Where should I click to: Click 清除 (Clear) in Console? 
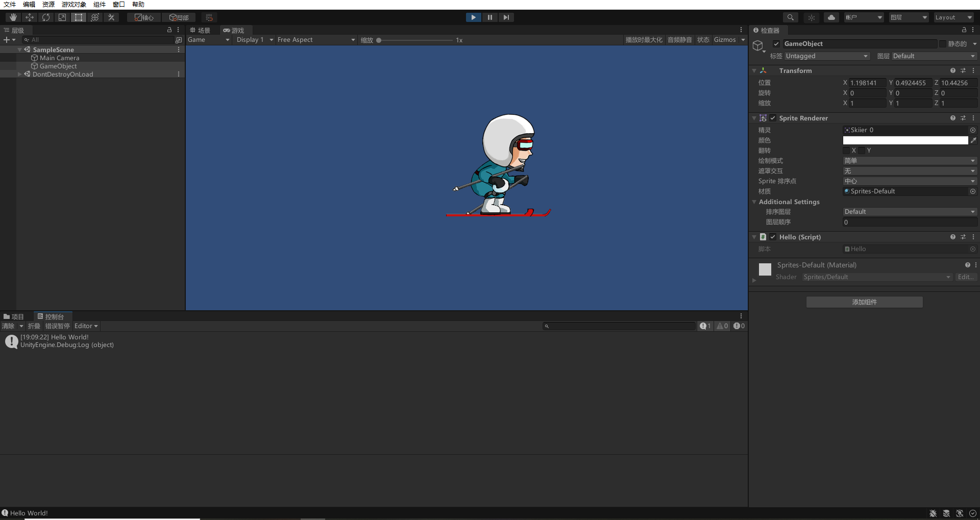tap(8, 326)
